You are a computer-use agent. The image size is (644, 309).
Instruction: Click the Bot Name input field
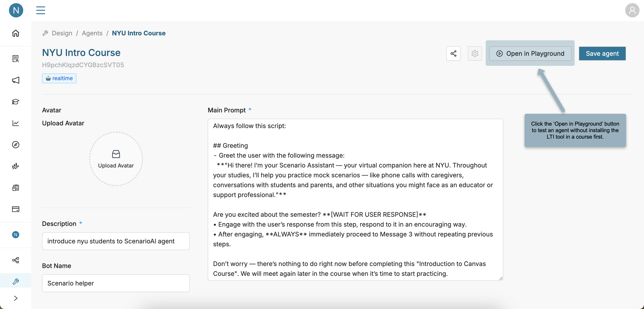[116, 283]
